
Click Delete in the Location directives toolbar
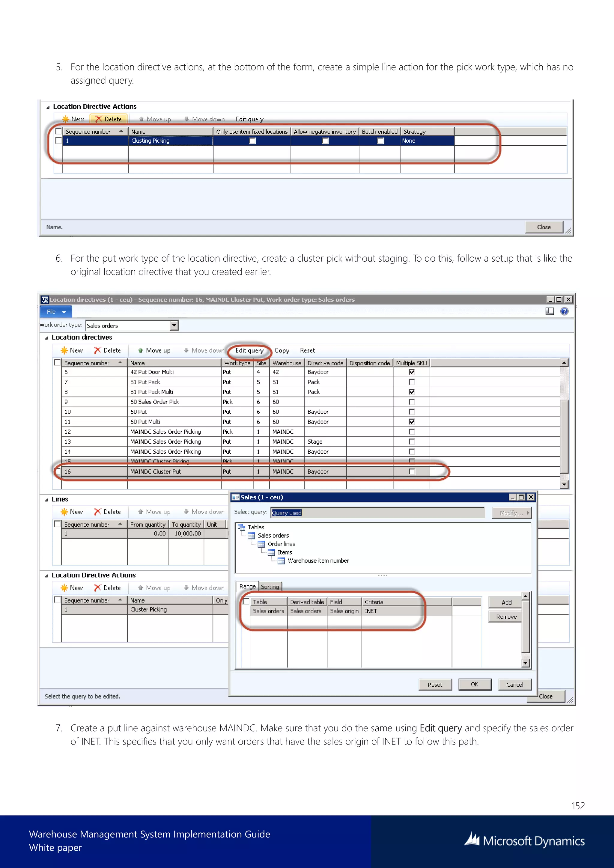click(x=107, y=350)
